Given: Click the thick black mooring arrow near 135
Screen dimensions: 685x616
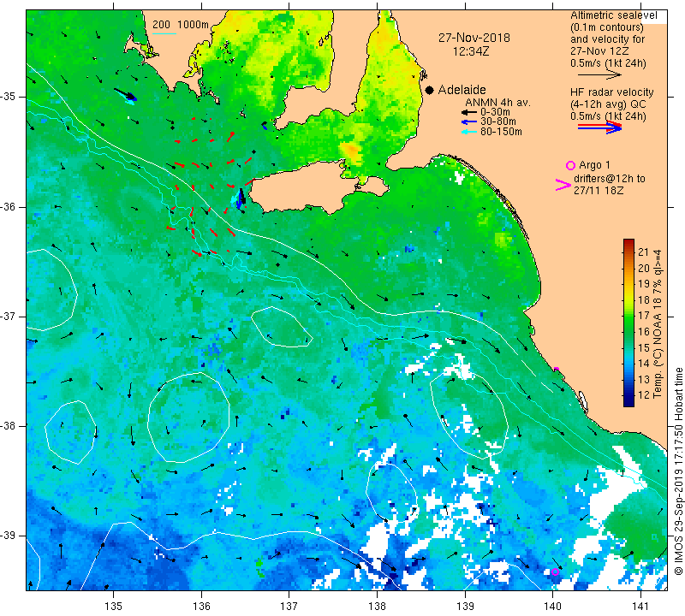Looking at the screenshot, I should pos(126,94).
